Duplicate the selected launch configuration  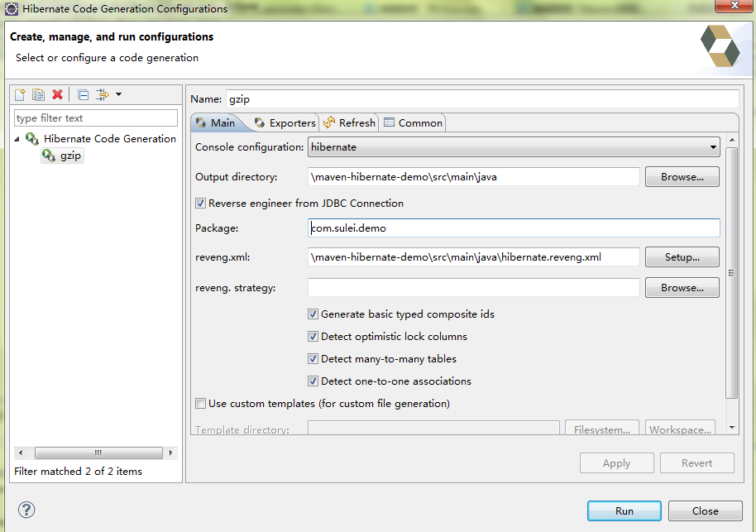[x=39, y=94]
